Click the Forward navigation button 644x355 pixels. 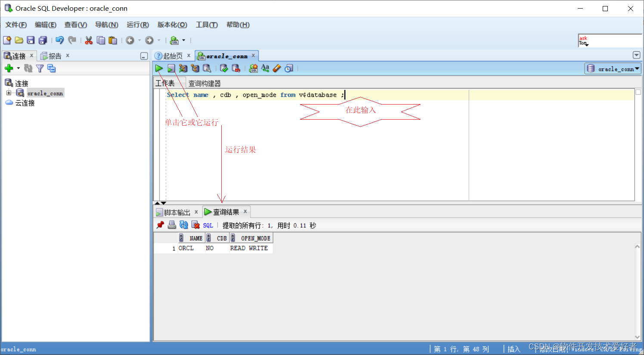tap(149, 40)
